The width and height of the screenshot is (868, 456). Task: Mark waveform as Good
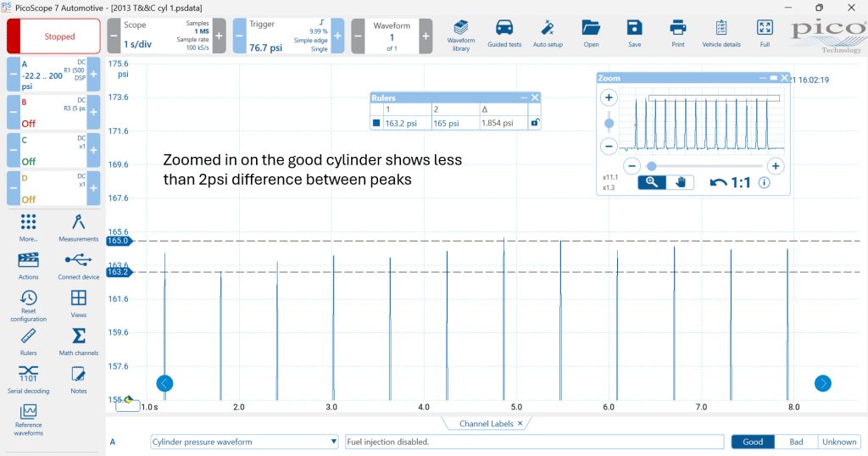pos(753,442)
